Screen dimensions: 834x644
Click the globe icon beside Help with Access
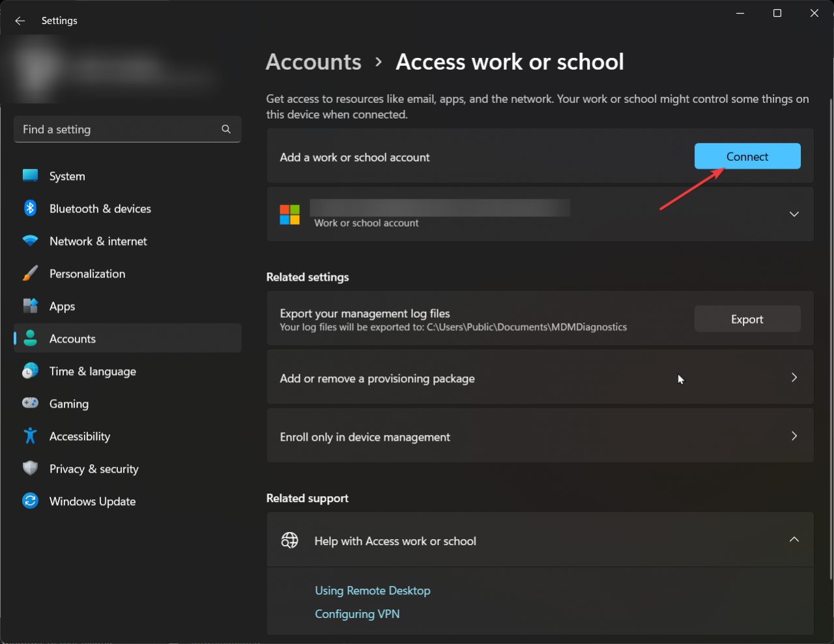(x=289, y=540)
